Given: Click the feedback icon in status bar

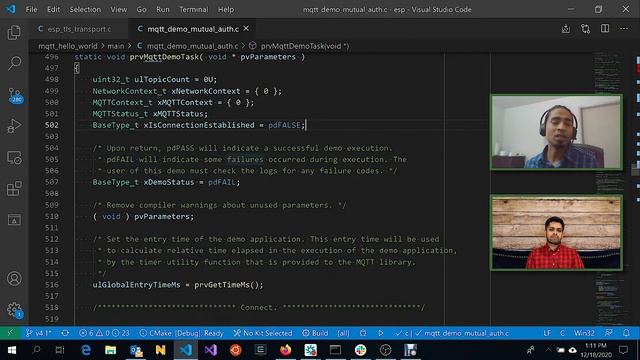Looking at the screenshot, I should pos(609,333).
